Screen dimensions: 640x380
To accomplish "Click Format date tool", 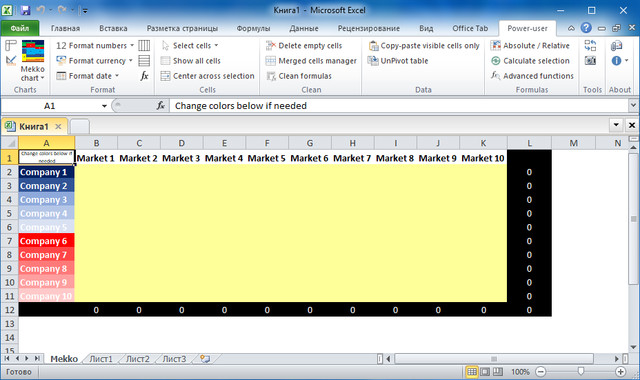I will tap(87, 76).
